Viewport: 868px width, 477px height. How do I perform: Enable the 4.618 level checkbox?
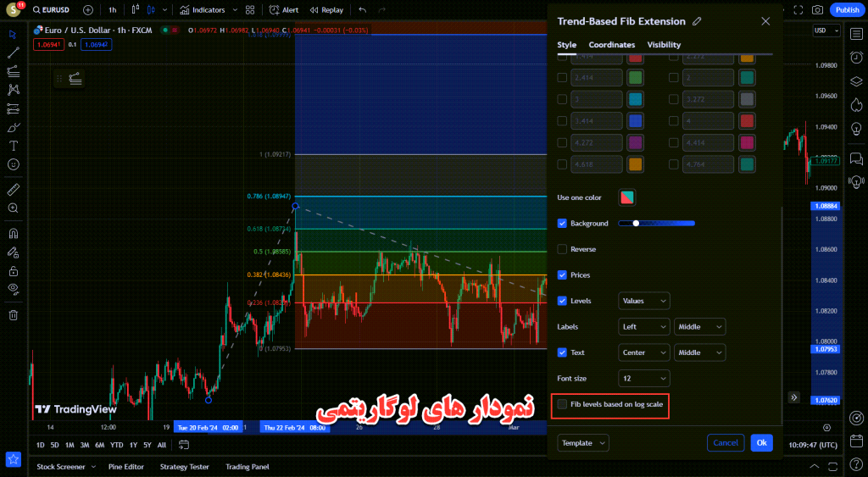pos(562,164)
